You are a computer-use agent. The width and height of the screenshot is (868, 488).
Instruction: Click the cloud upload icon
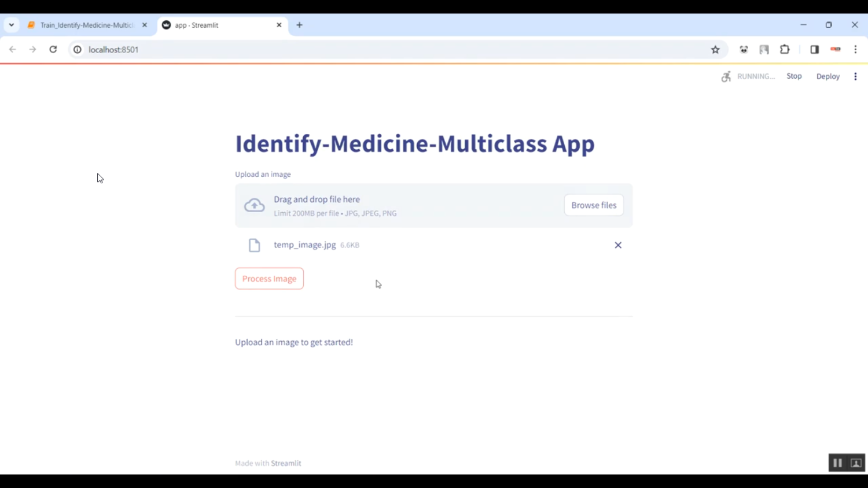[254, 205]
